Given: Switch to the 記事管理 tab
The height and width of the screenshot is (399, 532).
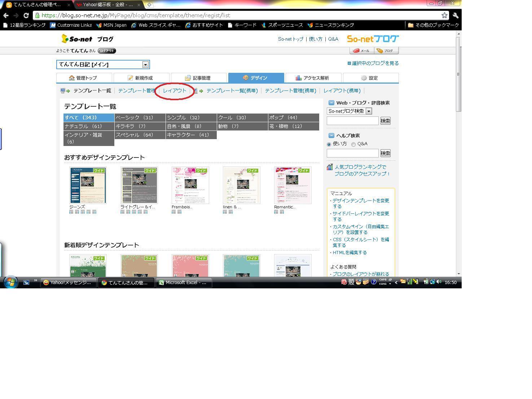Looking at the screenshot, I should pyautogui.click(x=199, y=78).
